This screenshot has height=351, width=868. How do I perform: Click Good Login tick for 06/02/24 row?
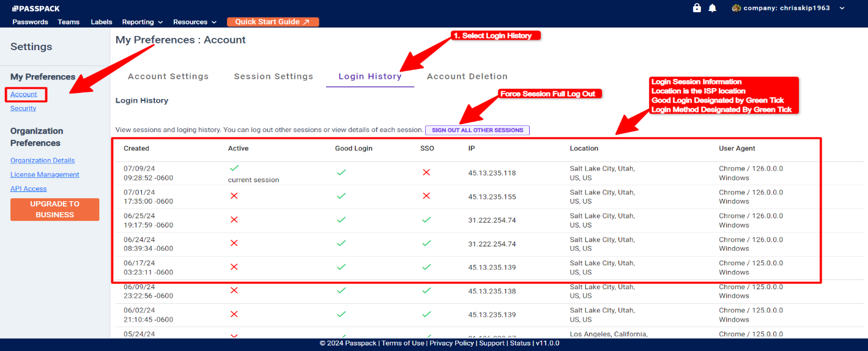[341, 314]
